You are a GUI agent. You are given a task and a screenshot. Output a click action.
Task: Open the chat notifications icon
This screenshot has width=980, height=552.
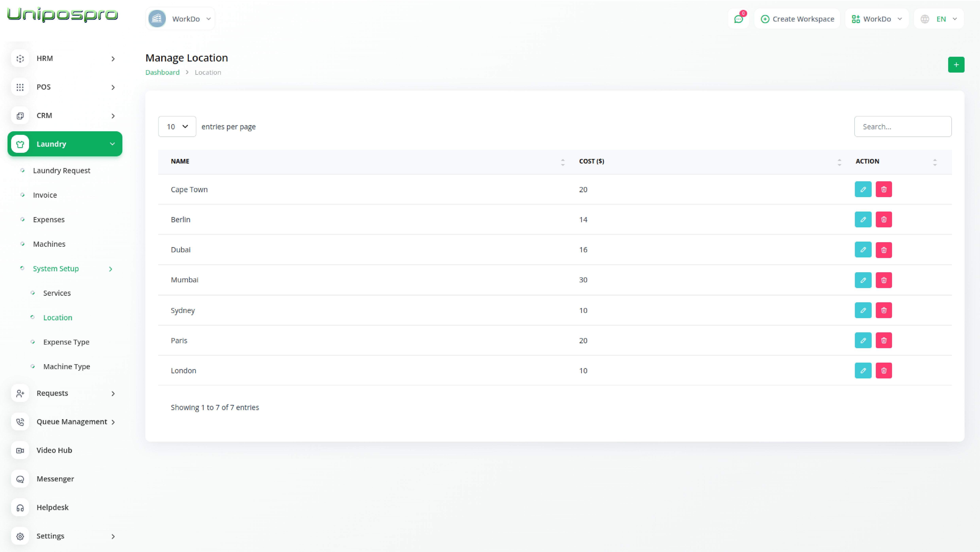[738, 19]
